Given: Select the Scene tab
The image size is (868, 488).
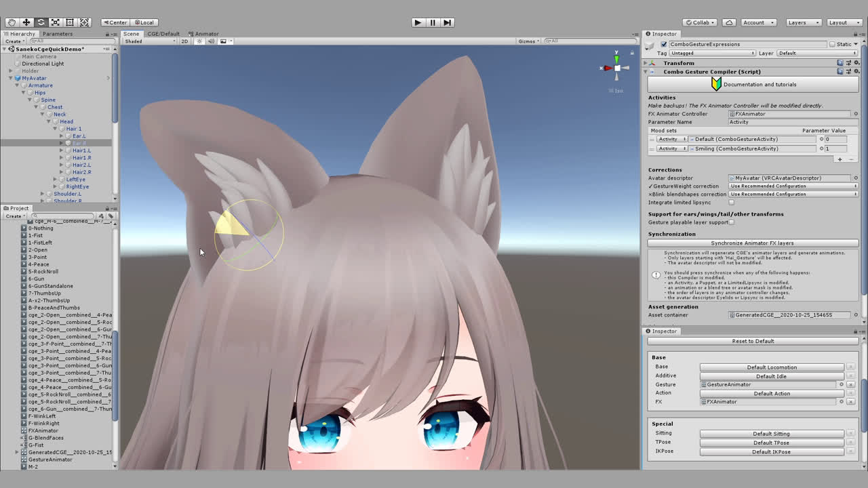Looking at the screenshot, I should point(131,34).
